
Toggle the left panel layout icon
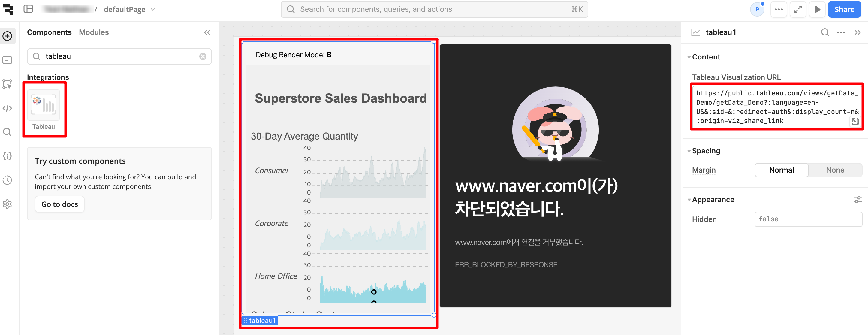[28, 9]
